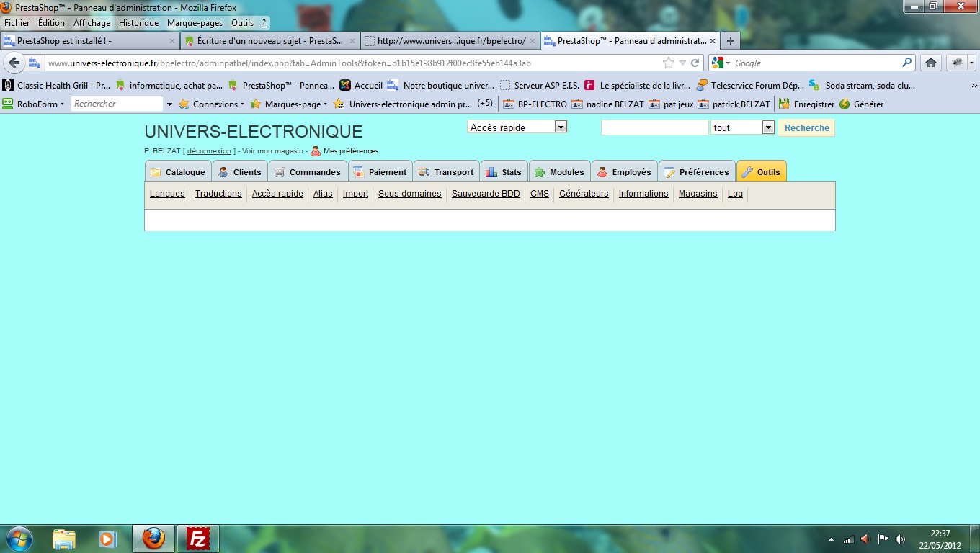
Task: Open the Log submenu link
Action: 735,194
